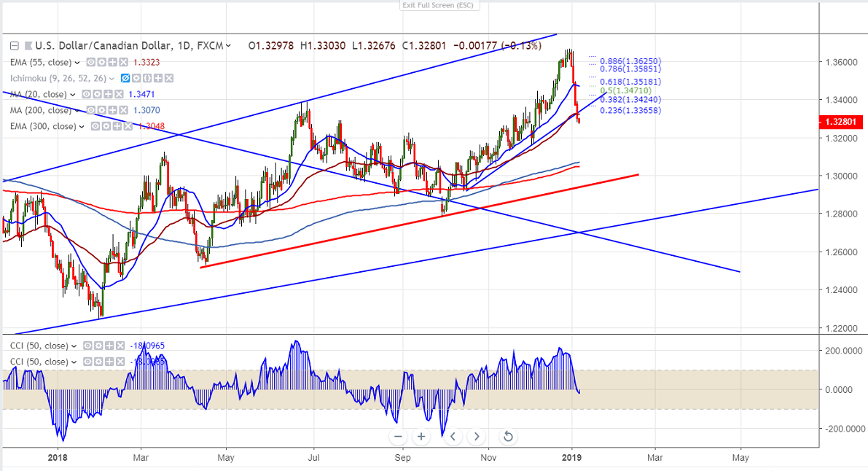Select the 0.618(1.35181) Fibonacci level label
868x471 pixels.
click(x=630, y=82)
